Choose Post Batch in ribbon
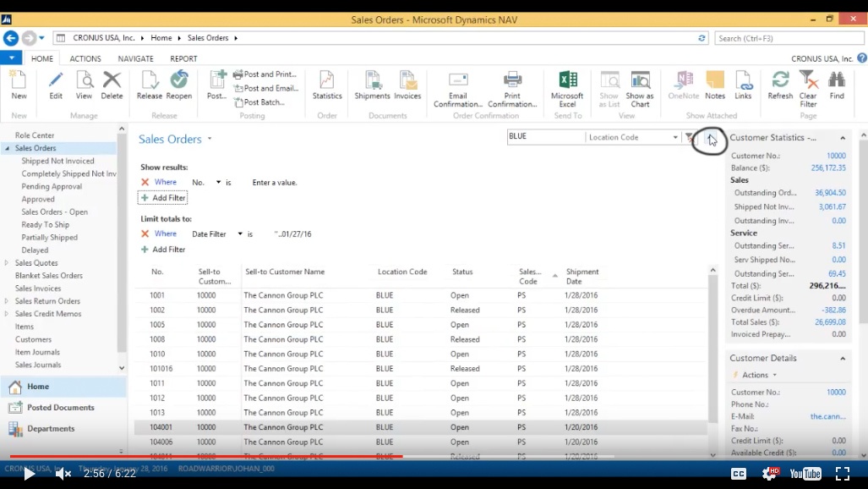 click(259, 102)
